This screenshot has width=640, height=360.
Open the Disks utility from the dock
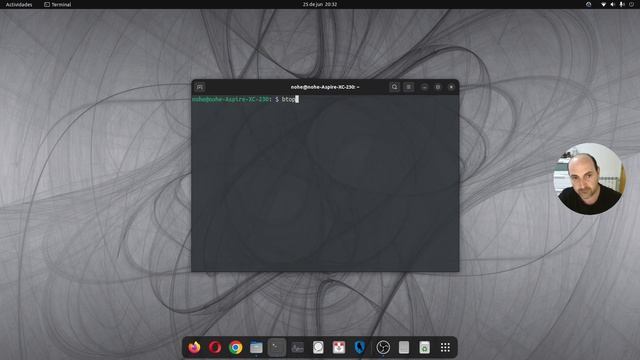pos(318,347)
